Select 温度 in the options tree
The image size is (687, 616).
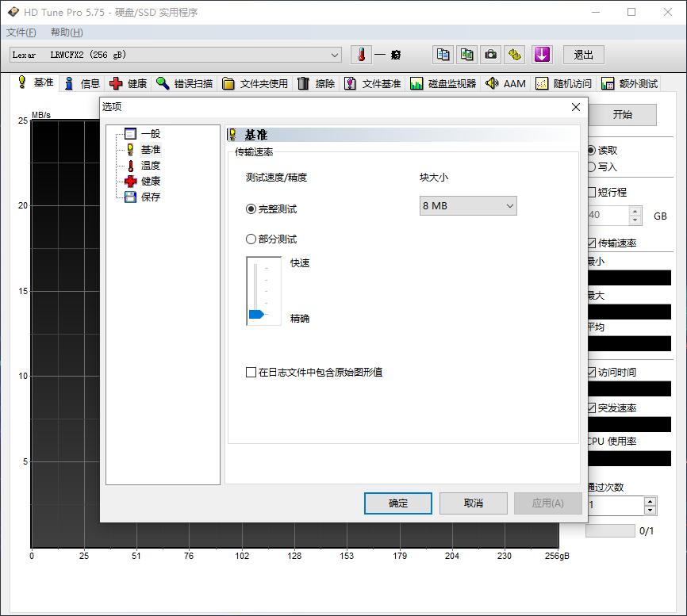click(x=150, y=166)
